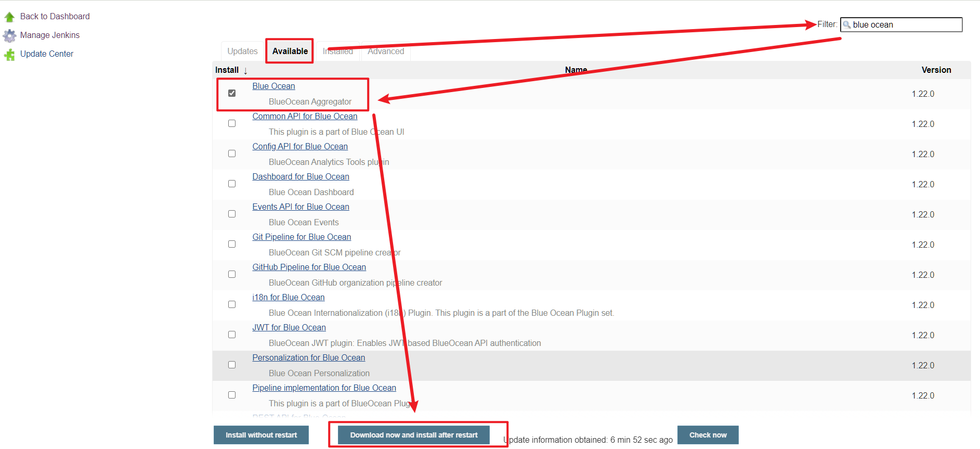Click the Check now button
The height and width of the screenshot is (449, 980).
(708, 435)
